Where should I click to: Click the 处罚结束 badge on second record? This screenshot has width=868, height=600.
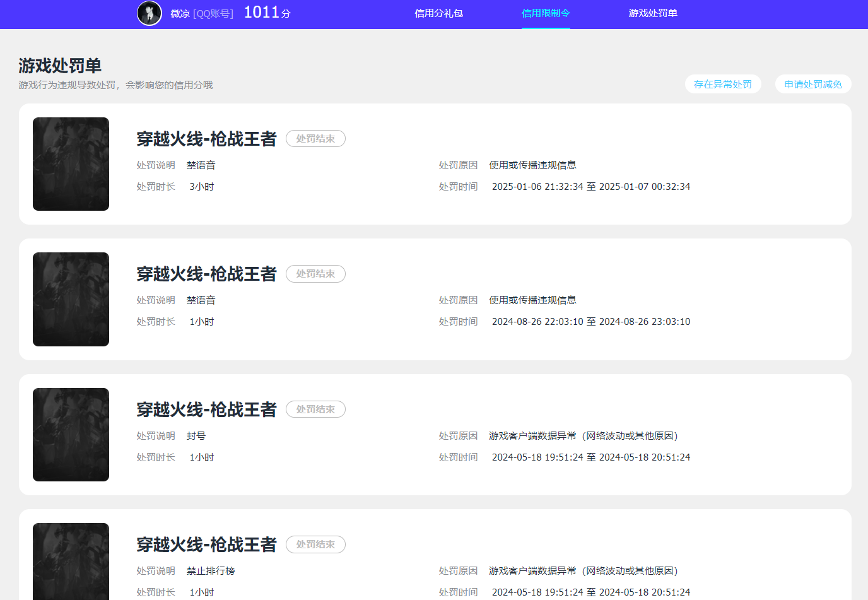tap(315, 274)
